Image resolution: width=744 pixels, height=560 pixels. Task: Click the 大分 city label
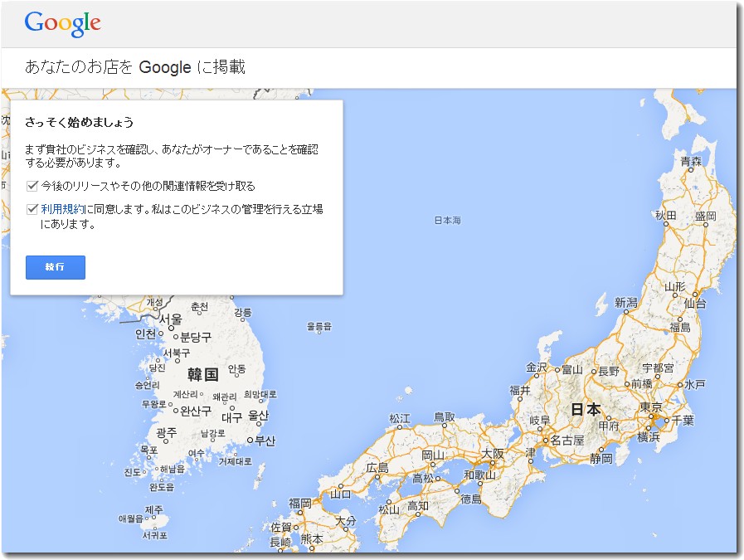tap(346, 521)
